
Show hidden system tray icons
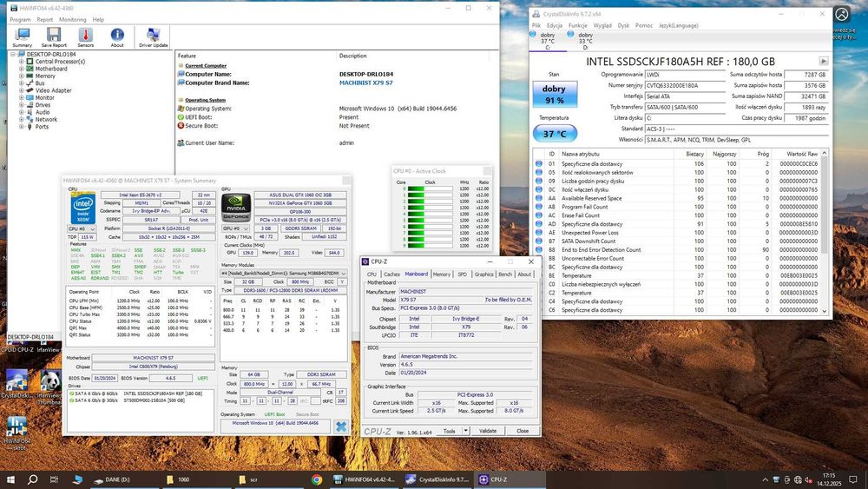click(765, 479)
